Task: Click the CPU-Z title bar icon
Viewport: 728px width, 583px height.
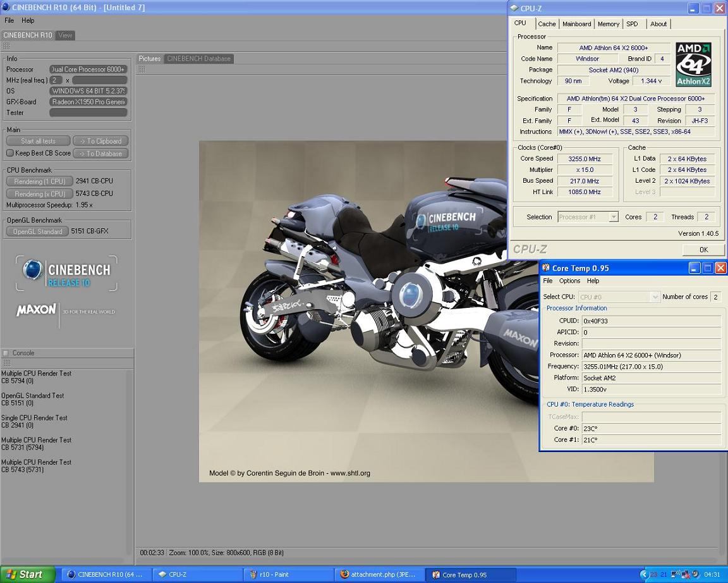Action: [x=514, y=8]
